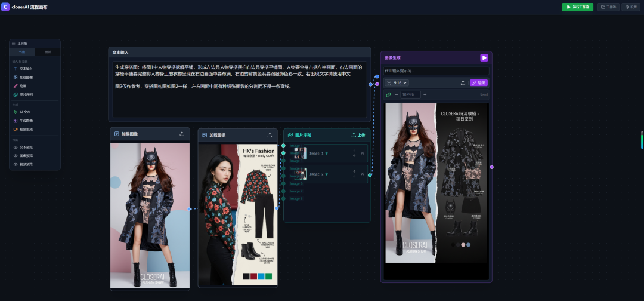Run the workflow with green button
The image size is (644, 301).
(577, 7)
